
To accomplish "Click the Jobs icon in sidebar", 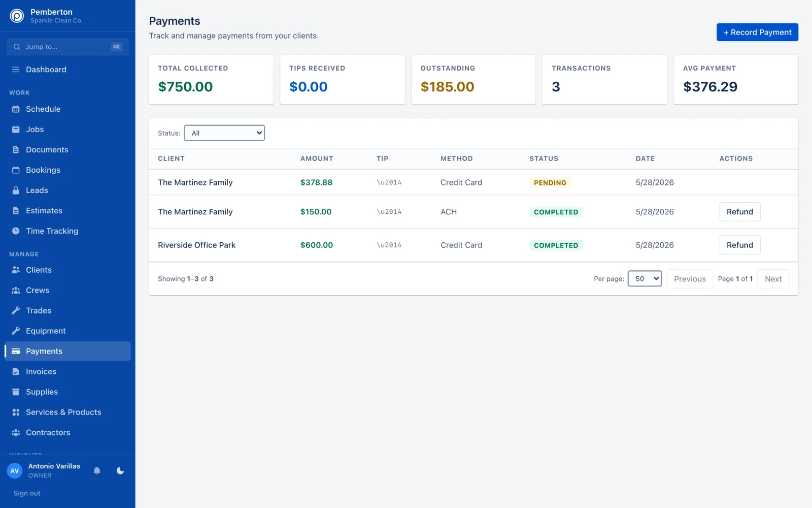I will (x=16, y=130).
